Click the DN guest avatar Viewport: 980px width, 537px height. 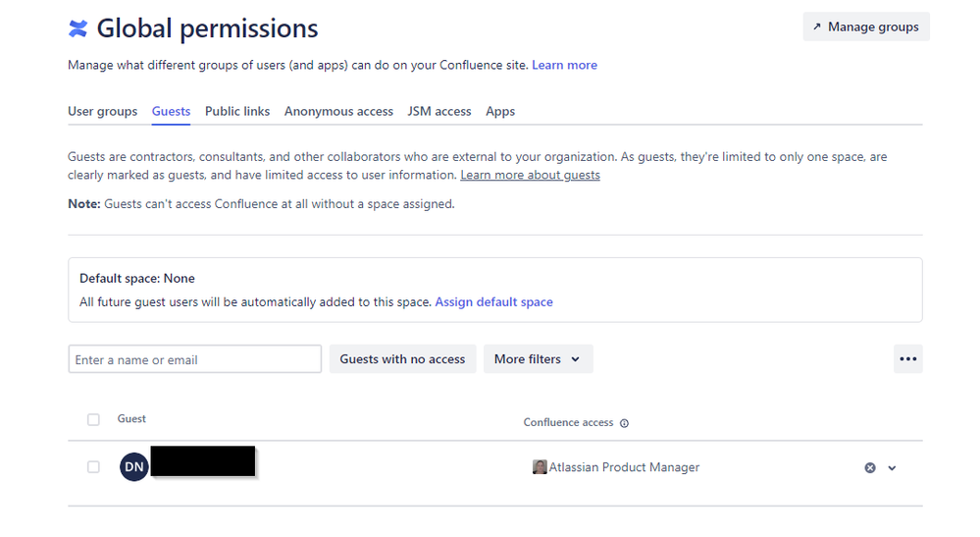coord(134,467)
